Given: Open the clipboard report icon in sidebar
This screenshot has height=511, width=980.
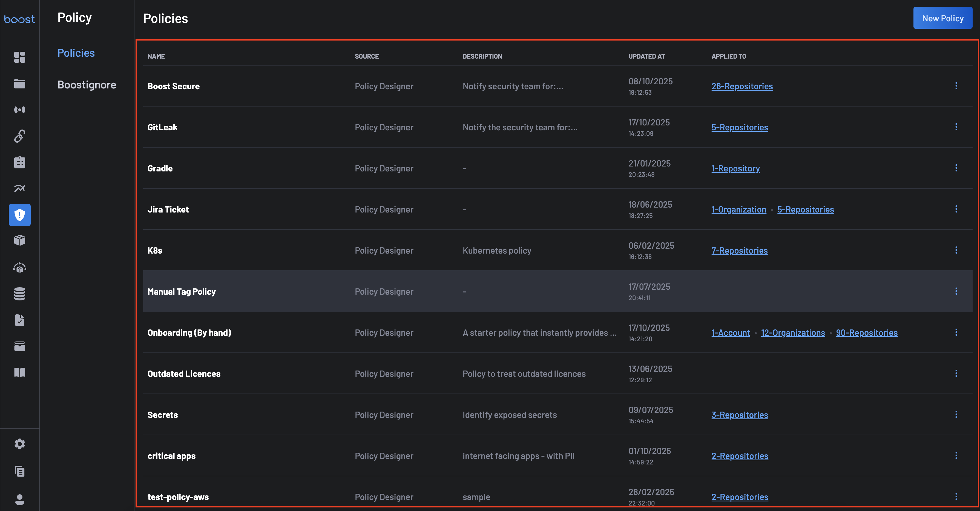Looking at the screenshot, I should pyautogui.click(x=19, y=162).
